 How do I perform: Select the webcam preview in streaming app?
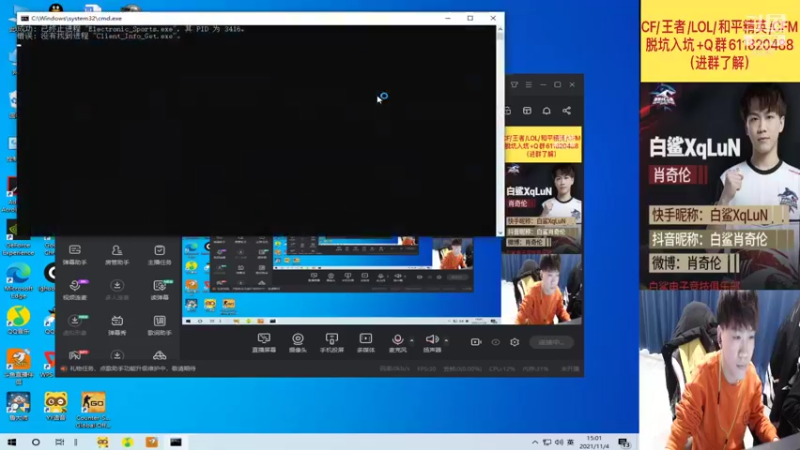click(x=542, y=289)
